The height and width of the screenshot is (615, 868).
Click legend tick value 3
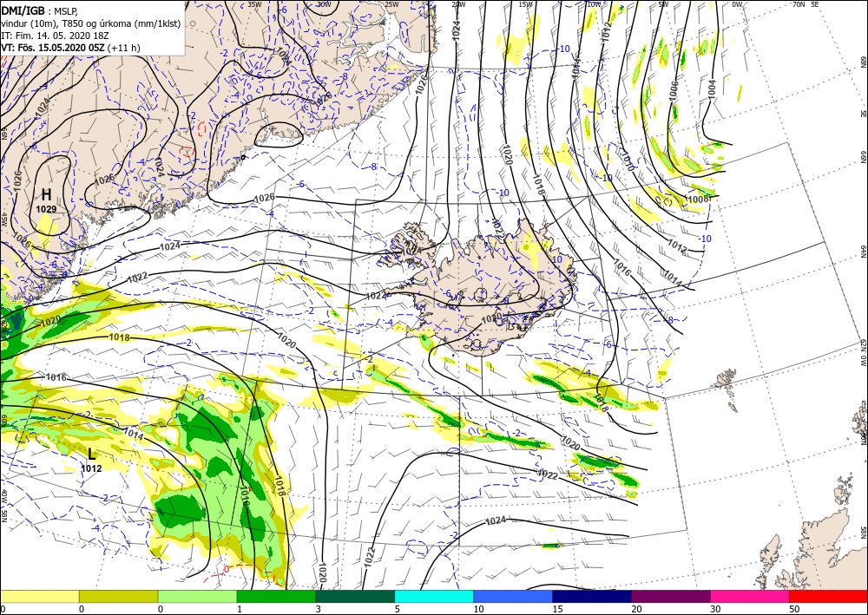[318, 609]
